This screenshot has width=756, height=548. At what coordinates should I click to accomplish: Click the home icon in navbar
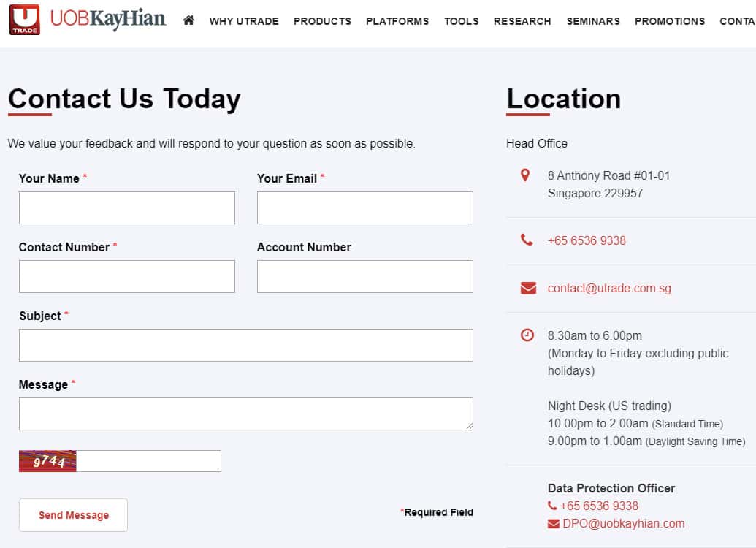click(x=188, y=20)
